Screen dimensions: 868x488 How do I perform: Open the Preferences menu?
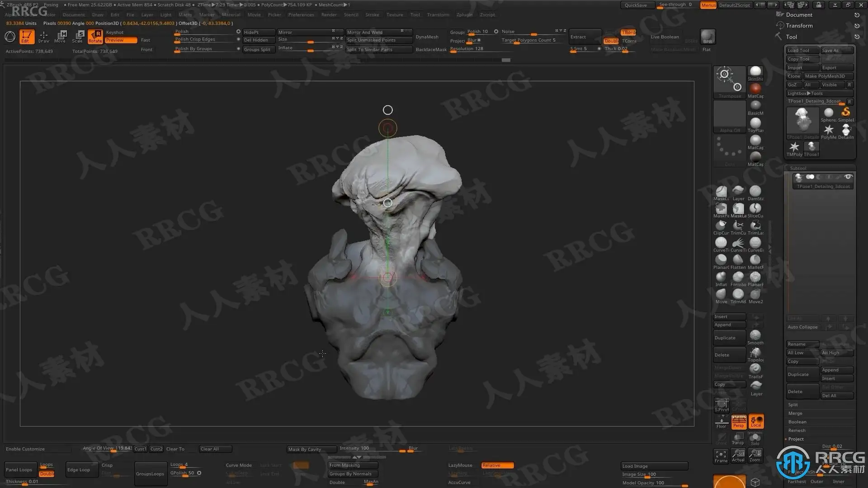click(x=301, y=14)
